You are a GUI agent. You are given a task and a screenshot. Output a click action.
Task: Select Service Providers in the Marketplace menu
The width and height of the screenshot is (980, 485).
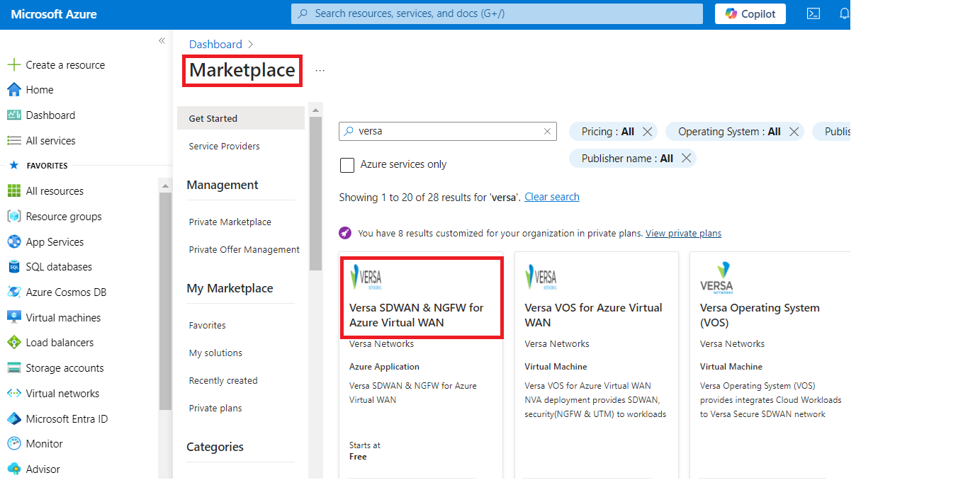click(225, 146)
